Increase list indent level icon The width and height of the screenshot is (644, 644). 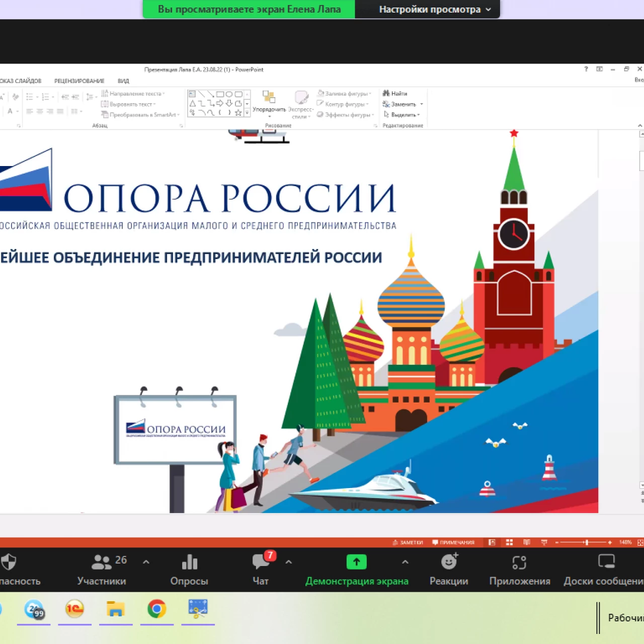pyautogui.click(x=75, y=97)
